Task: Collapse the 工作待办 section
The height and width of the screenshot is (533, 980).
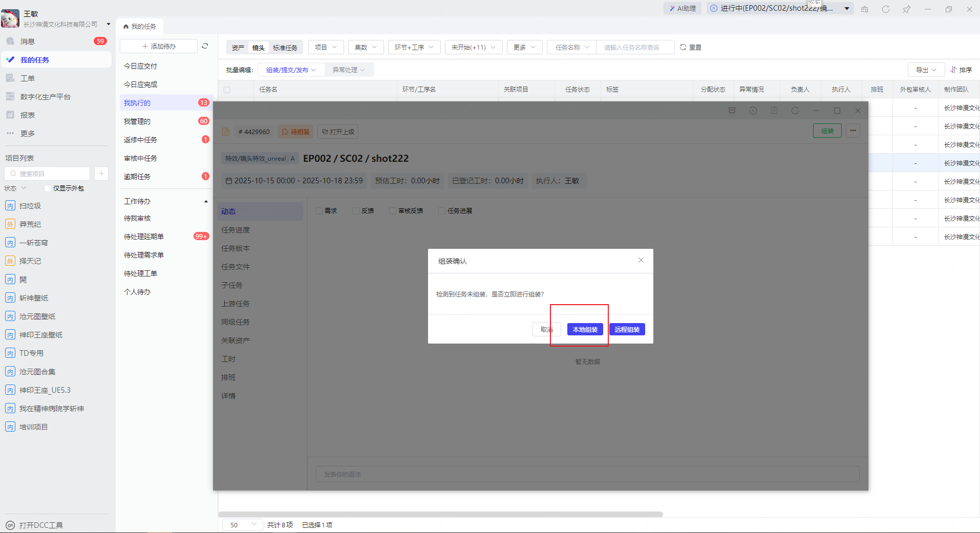Action: point(206,201)
